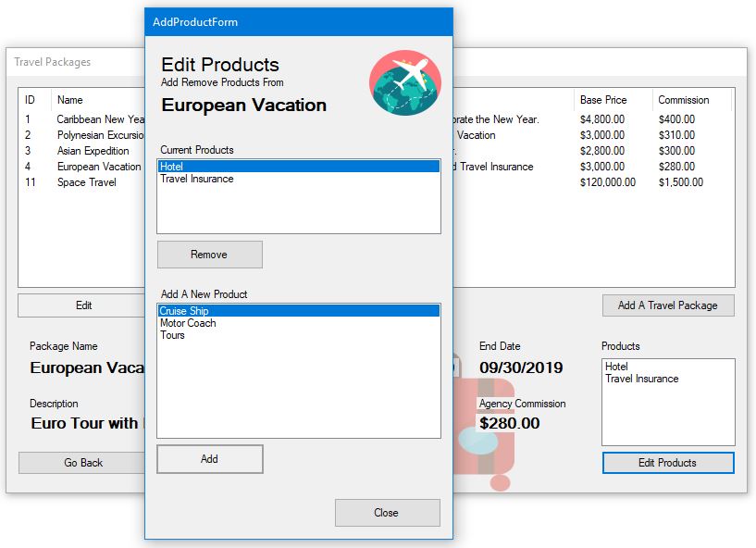Select the Asian Expedition row
The height and width of the screenshot is (548, 756).
click(x=93, y=151)
